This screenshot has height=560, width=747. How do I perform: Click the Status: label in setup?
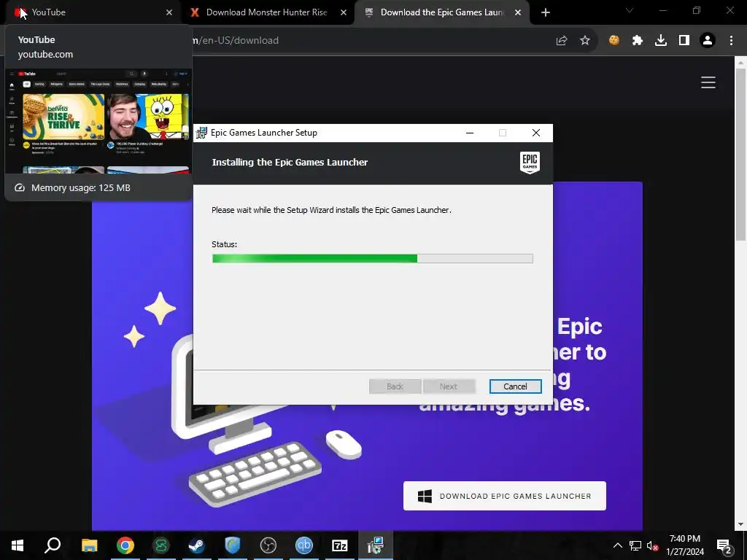click(225, 244)
